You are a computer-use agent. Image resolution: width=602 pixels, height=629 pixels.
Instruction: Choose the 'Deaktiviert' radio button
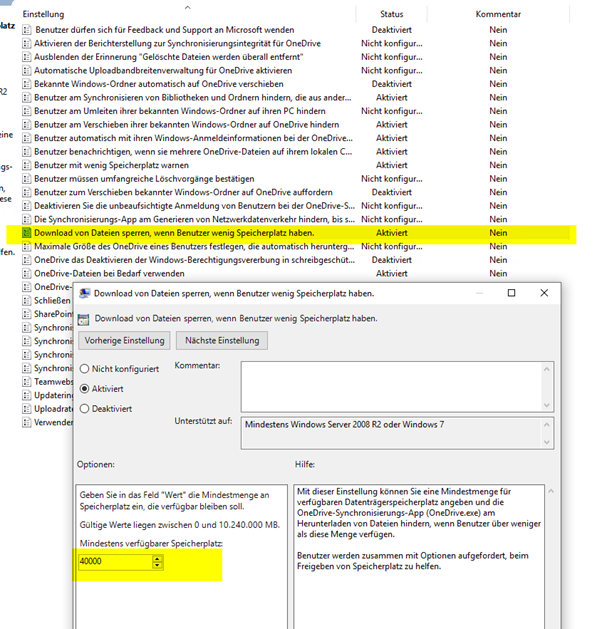click(84, 409)
